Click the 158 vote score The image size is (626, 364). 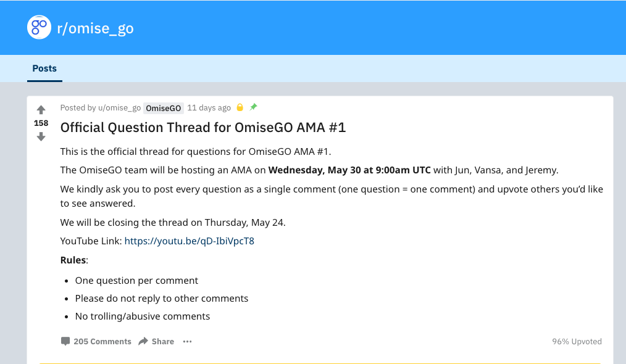click(41, 123)
